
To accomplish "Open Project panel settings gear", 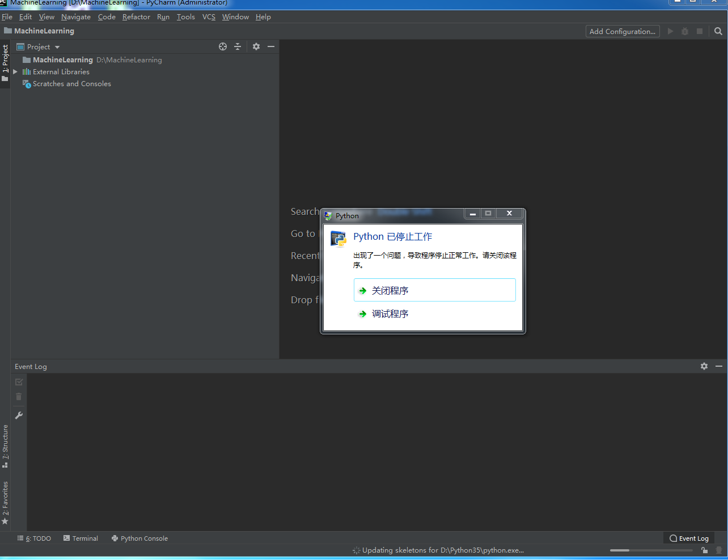I will click(256, 46).
